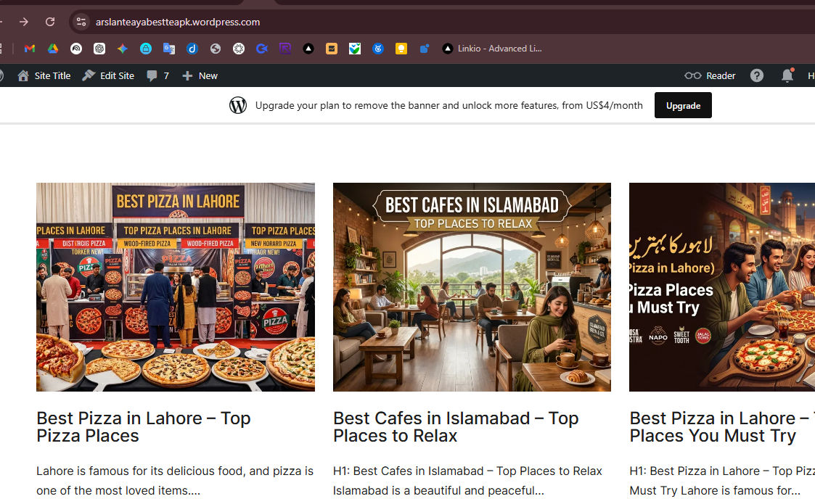Open the WordPress Reader
The width and height of the screenshot is (815, 504).
pyautogui.click(x=710, y=76)
